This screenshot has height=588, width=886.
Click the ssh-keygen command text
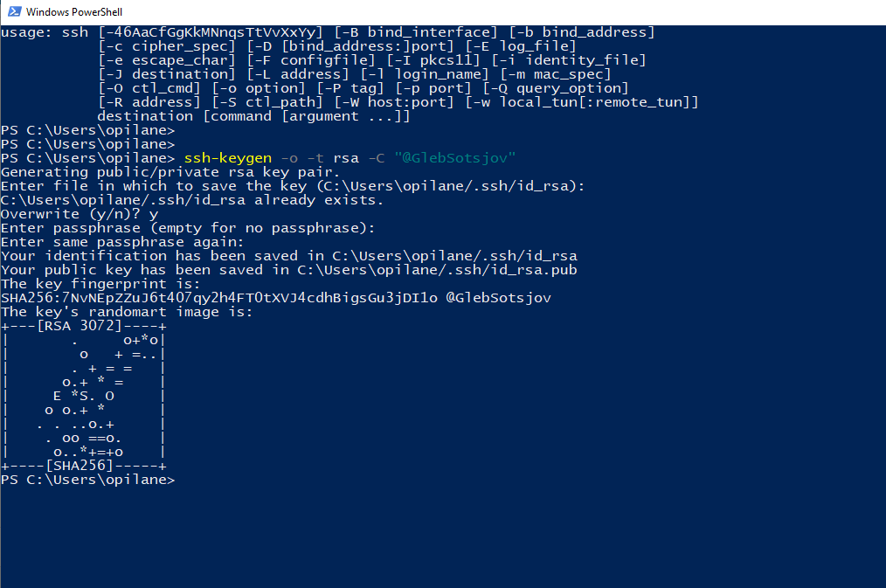(x=228, y=158)
